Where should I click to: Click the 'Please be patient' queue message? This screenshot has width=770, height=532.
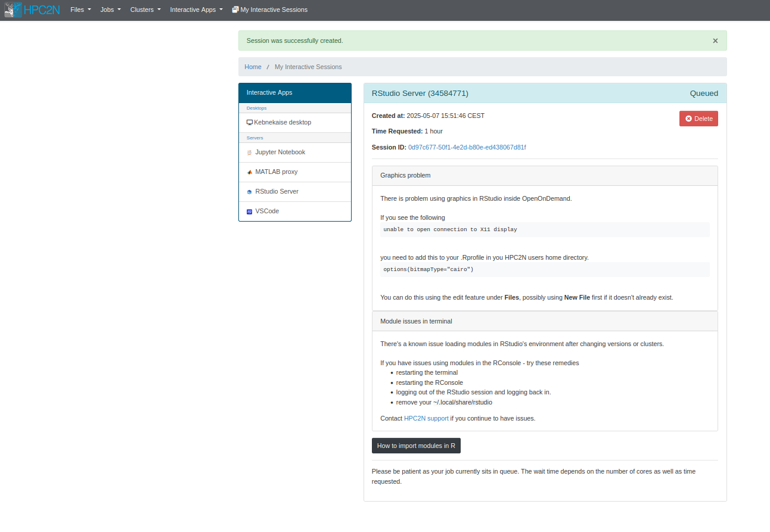pos(533,476)
